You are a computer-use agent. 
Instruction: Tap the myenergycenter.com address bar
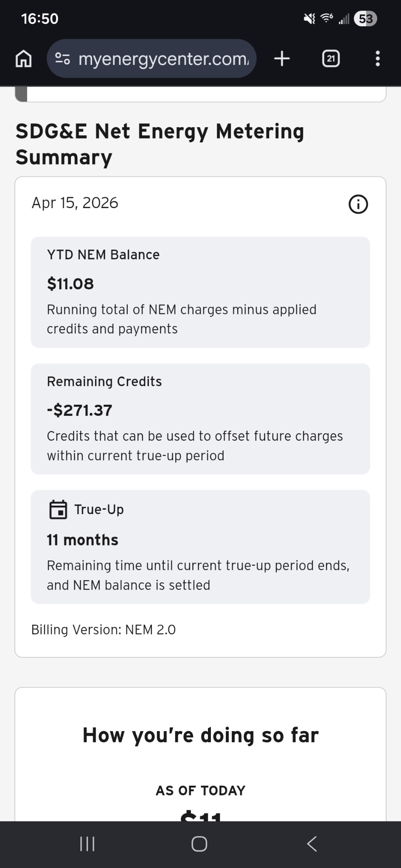point(151,58)
